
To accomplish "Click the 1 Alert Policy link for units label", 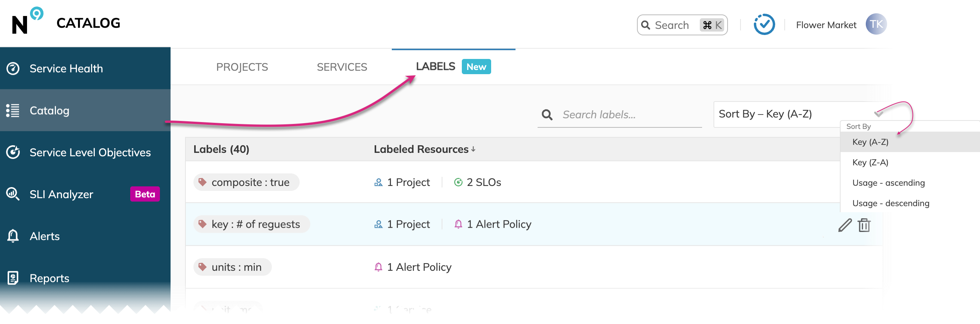I will 413,267.
